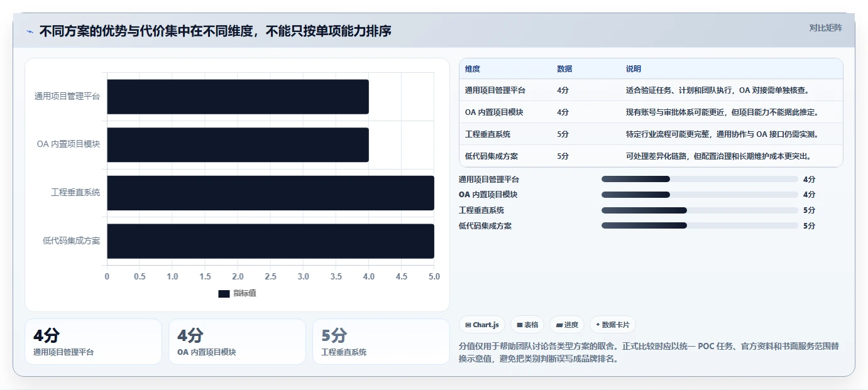Open the 4分 通用项目管理平台 data card
The image size is (868, 390).
tap(93, 342)
